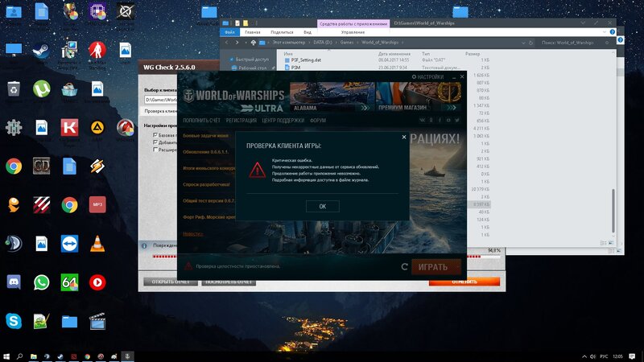The image size is (644, 362).
Task: Open the Twitter social icon in launcher
Action: tap(456, 120)
